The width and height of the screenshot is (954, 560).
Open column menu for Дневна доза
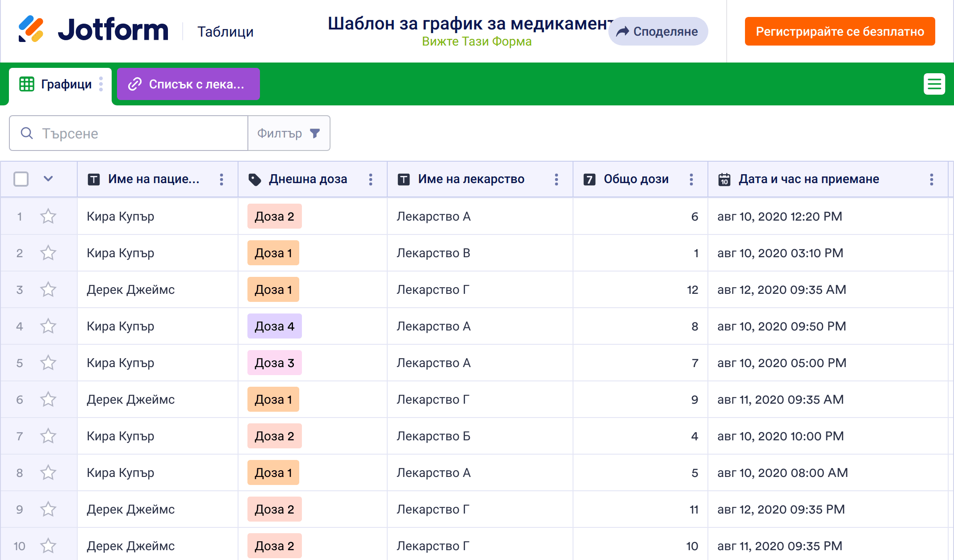coord(371,180)
